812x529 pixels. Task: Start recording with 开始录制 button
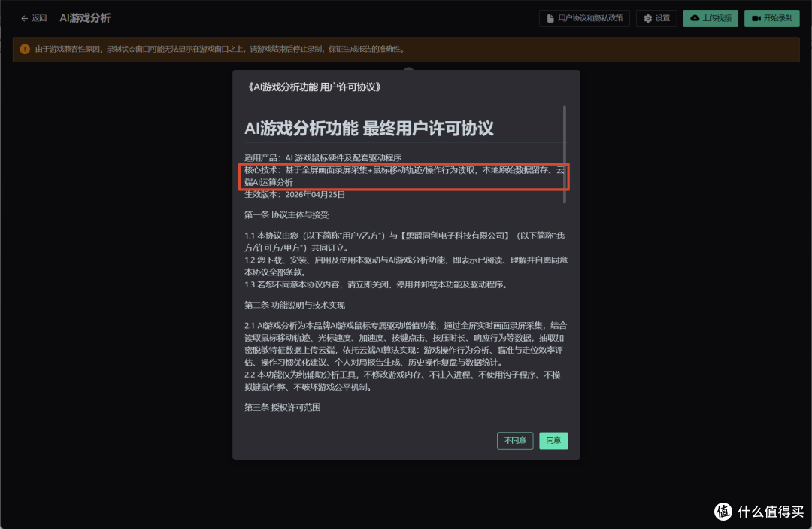pyautogui.click(x=771, y=18)
